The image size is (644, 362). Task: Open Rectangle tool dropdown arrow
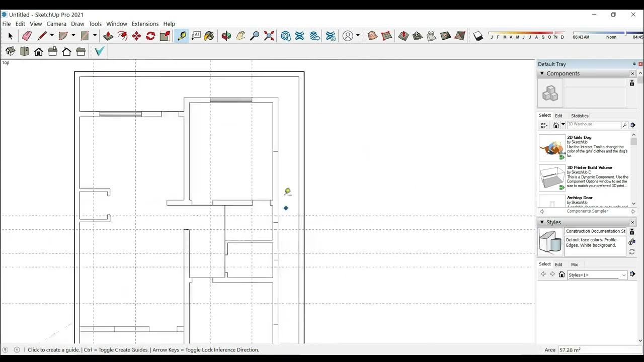point(95,36)
